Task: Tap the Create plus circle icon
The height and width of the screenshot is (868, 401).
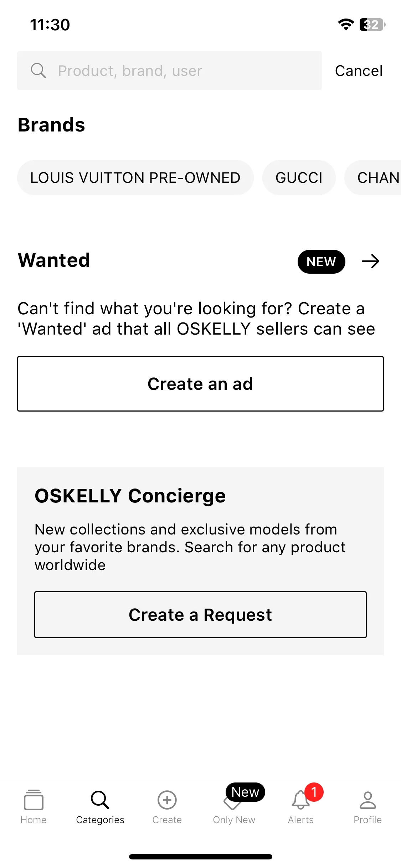Action: point(167,800)
